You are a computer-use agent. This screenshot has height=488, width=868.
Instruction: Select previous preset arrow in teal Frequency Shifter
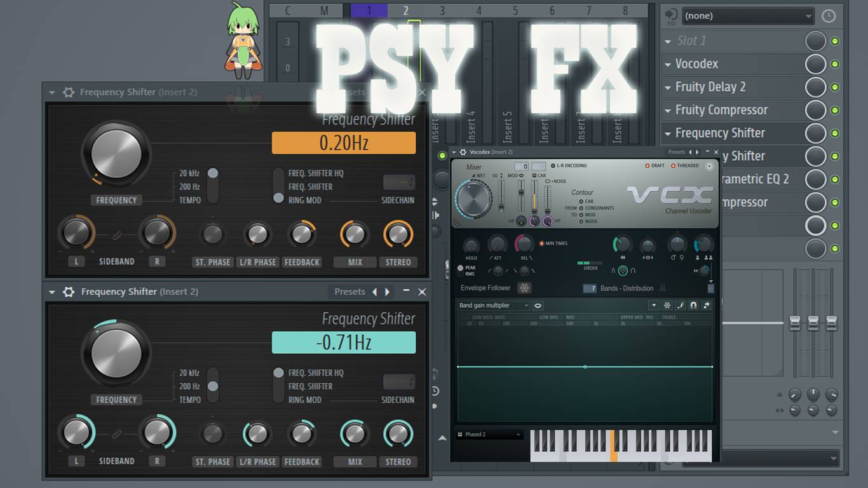(x=374, y=292)
